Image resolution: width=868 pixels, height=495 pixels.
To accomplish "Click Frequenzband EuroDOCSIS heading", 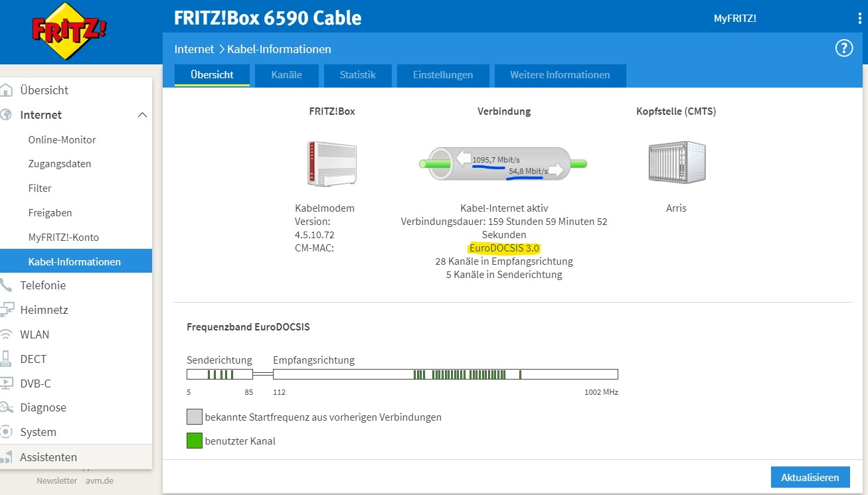I will point(248,327).
